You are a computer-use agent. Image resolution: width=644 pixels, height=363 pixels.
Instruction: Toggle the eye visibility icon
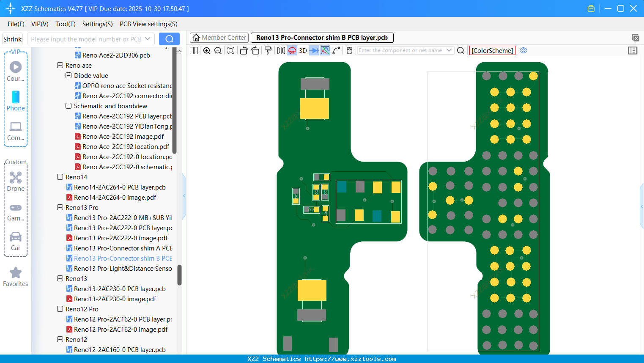click(x=523, y=51)
